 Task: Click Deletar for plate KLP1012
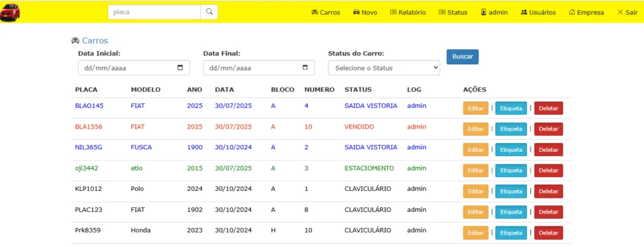click(548, 192)
